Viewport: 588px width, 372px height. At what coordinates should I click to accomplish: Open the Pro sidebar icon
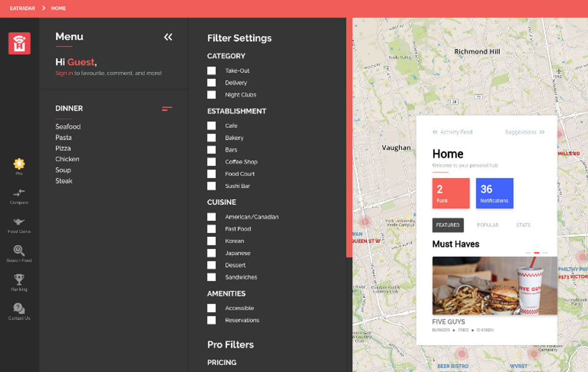[x=19, y=166]
